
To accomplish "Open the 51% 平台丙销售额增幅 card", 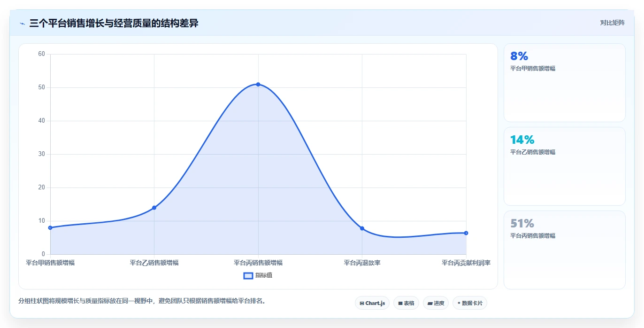I will point(564,250).
